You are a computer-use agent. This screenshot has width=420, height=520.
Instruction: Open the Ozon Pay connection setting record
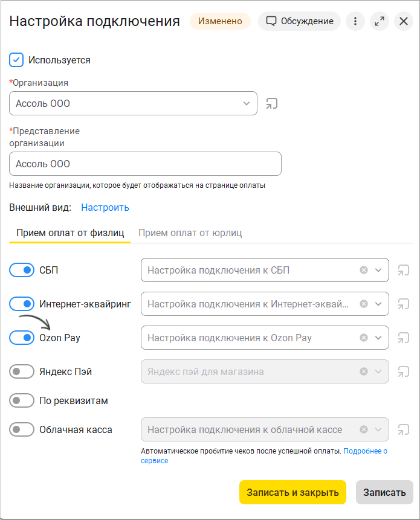[x=404, y=338]
